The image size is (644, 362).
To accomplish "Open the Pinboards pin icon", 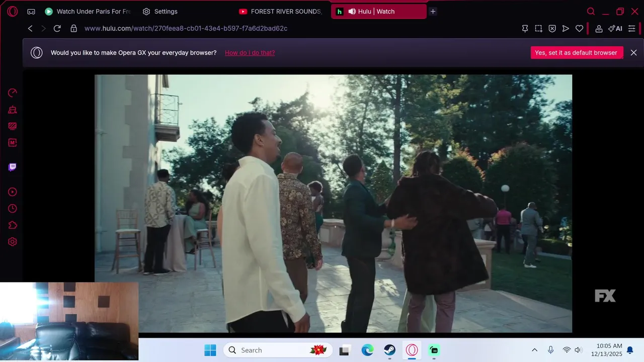I will point(525,29).
